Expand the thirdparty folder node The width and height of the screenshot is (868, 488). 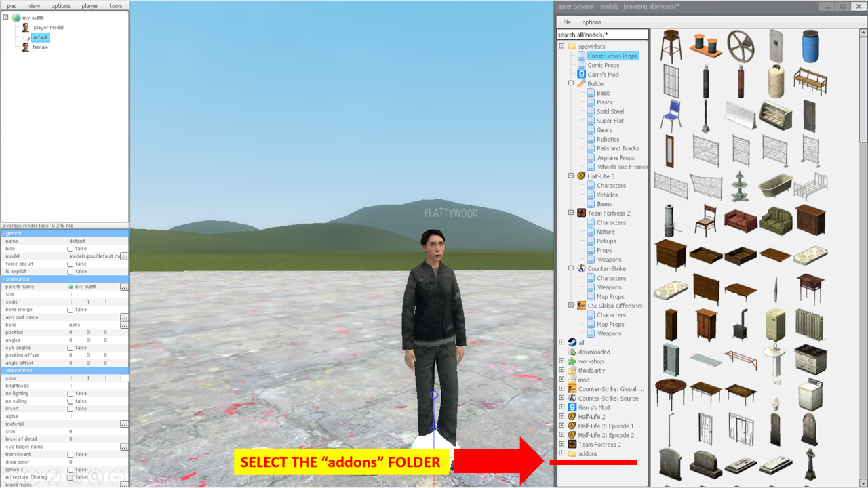[561, 371]
